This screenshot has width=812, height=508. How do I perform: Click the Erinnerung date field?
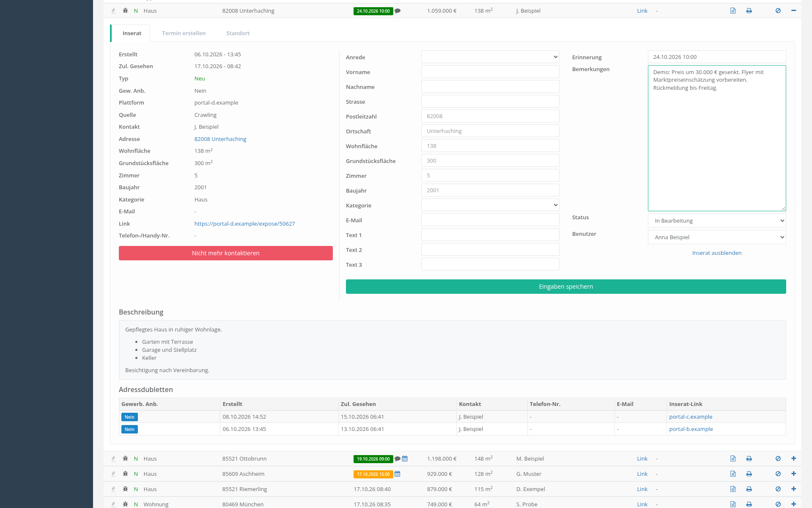pyautogui.click(x=717, y=57)
